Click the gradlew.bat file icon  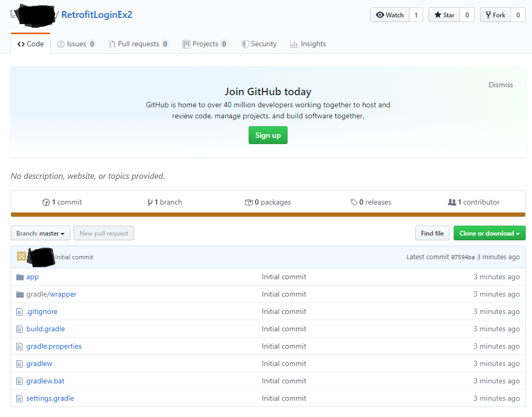click(19, 381)
